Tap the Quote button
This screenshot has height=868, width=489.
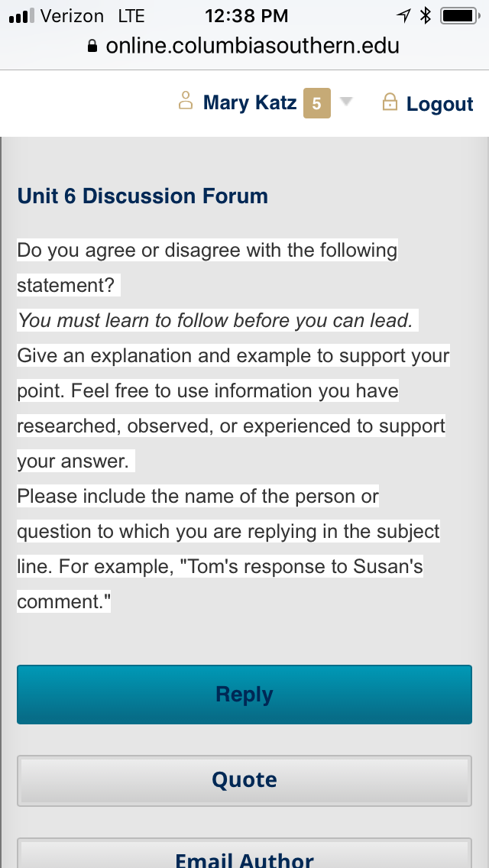[244, 781]
